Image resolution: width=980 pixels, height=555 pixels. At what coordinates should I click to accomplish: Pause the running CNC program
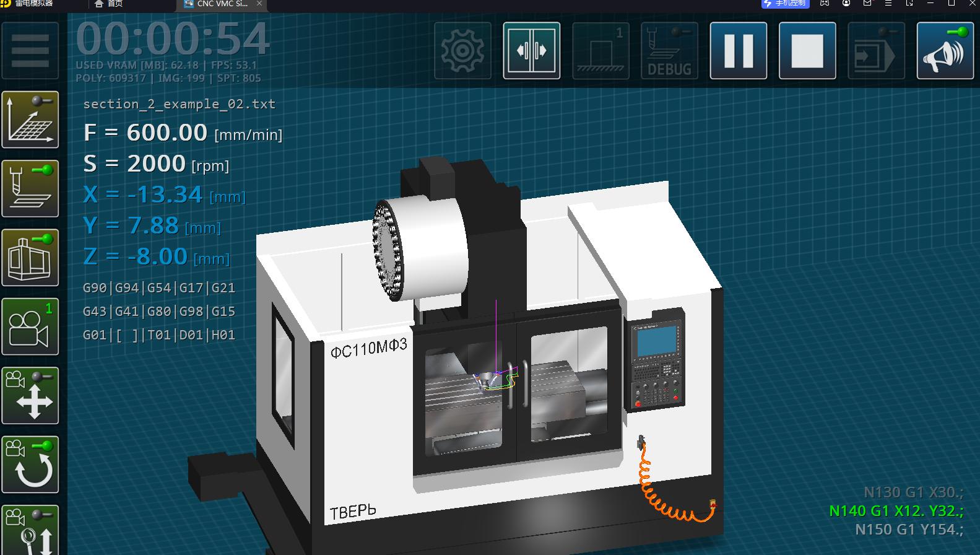coord(739,51)
